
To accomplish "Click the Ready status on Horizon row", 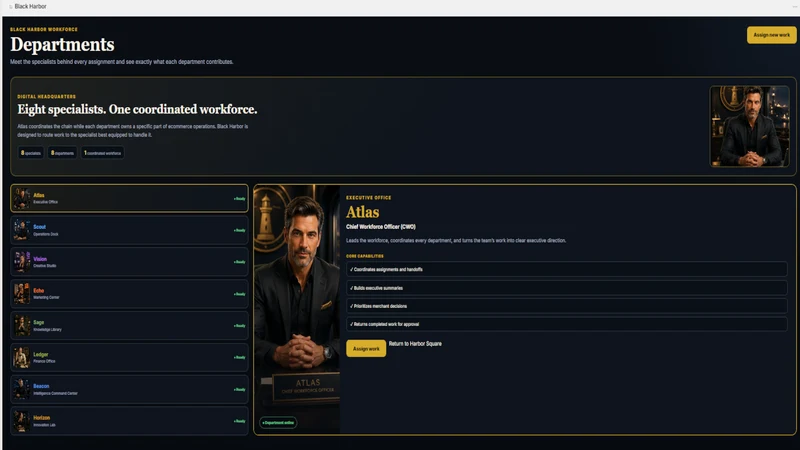I will [x=239, y=421].
